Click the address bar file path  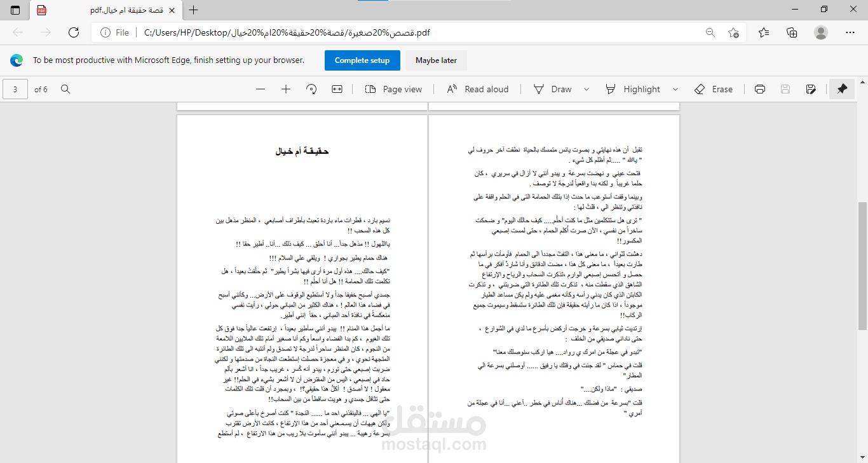coord(287,32)
